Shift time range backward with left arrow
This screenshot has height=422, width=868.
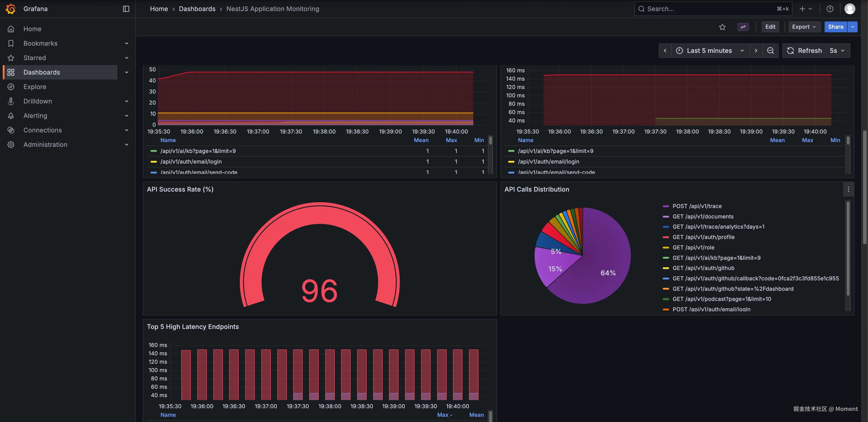click(x=665, y=51)
